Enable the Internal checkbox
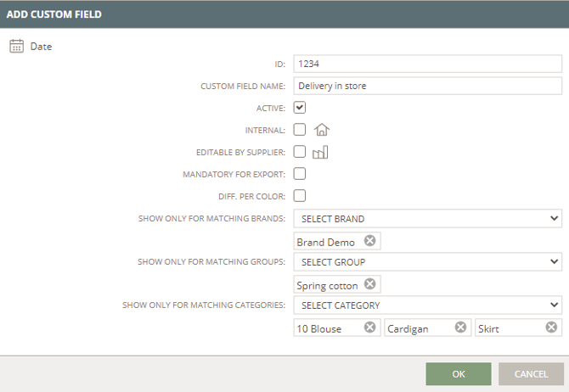The width and height of the screenshot is (569, 392). (x=300, y=130)
